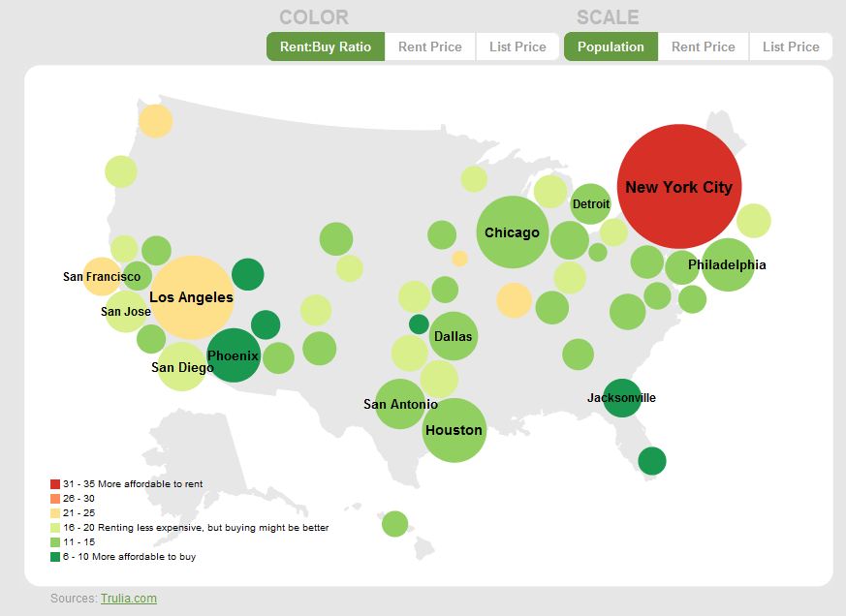
Task: Select the Jacksonville bubble
Action: click(622, 397)
